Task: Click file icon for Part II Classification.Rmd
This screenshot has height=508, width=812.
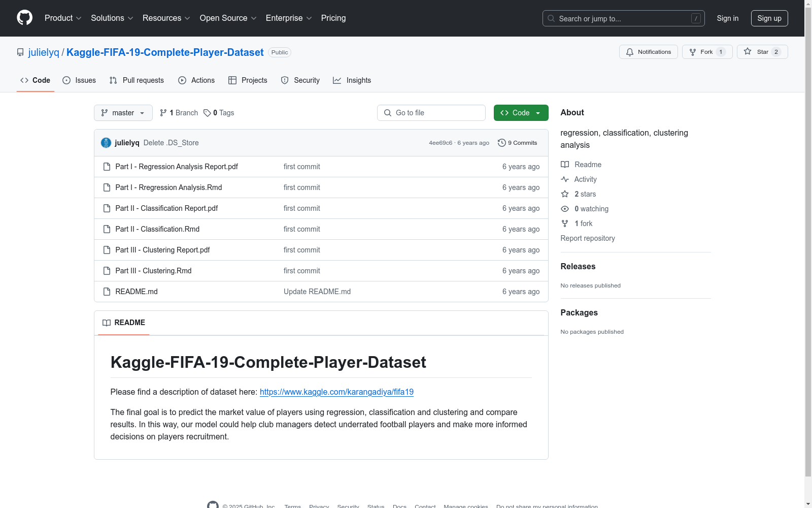Action: click(107, 229)
